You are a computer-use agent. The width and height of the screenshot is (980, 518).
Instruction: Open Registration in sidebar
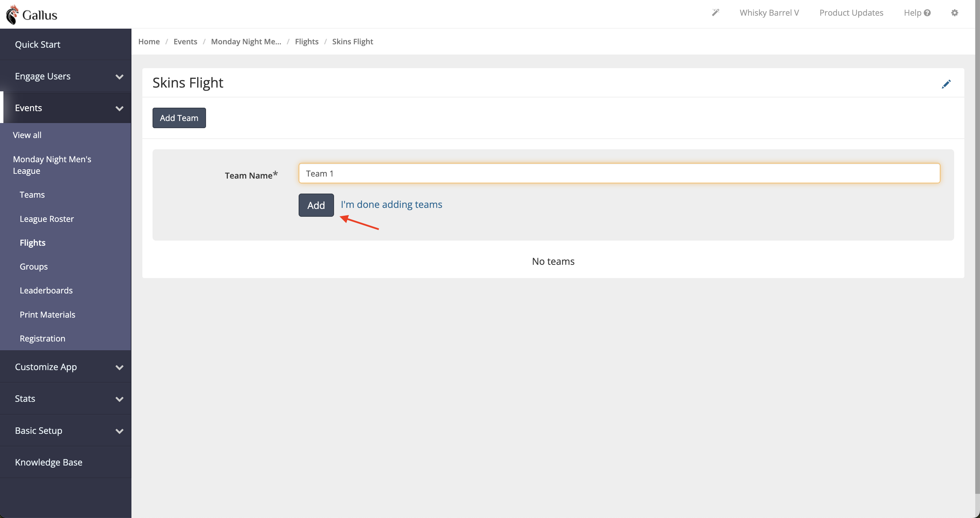click(x=42, y=338)
